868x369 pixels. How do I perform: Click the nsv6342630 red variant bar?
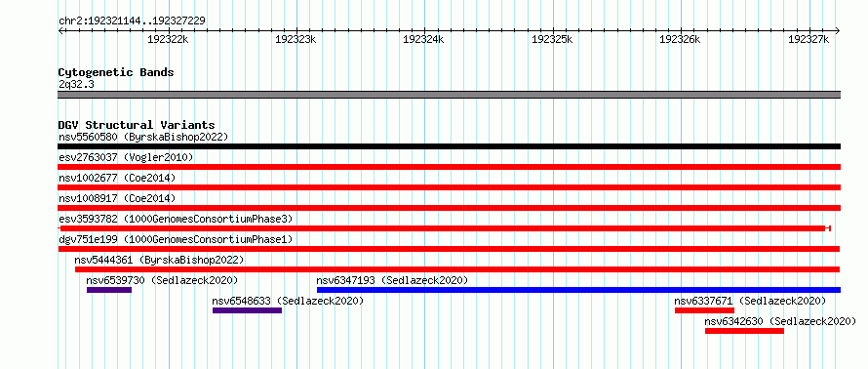(744, 331)
